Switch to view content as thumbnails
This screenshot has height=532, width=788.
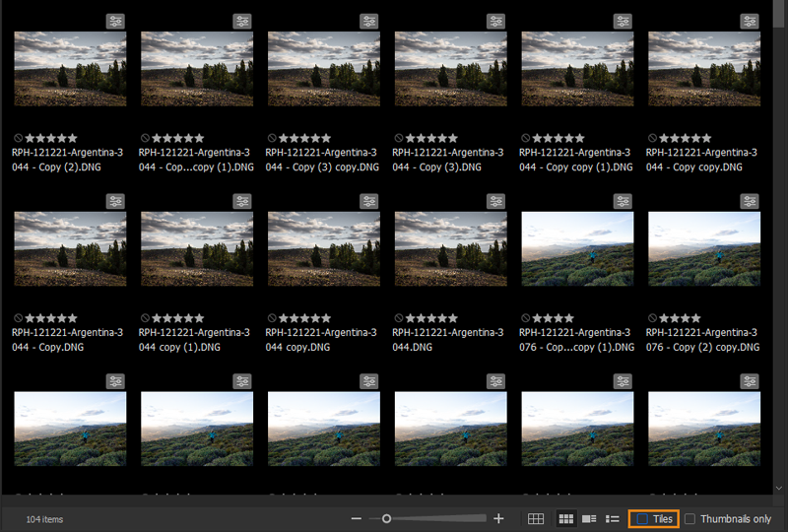(565, 519)
